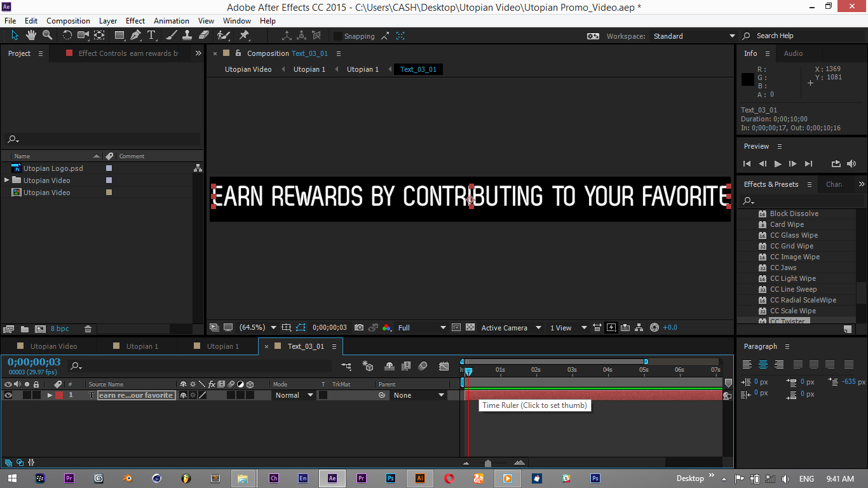
Task: Click the exposure value +0.0
Action: click(670, 328)
